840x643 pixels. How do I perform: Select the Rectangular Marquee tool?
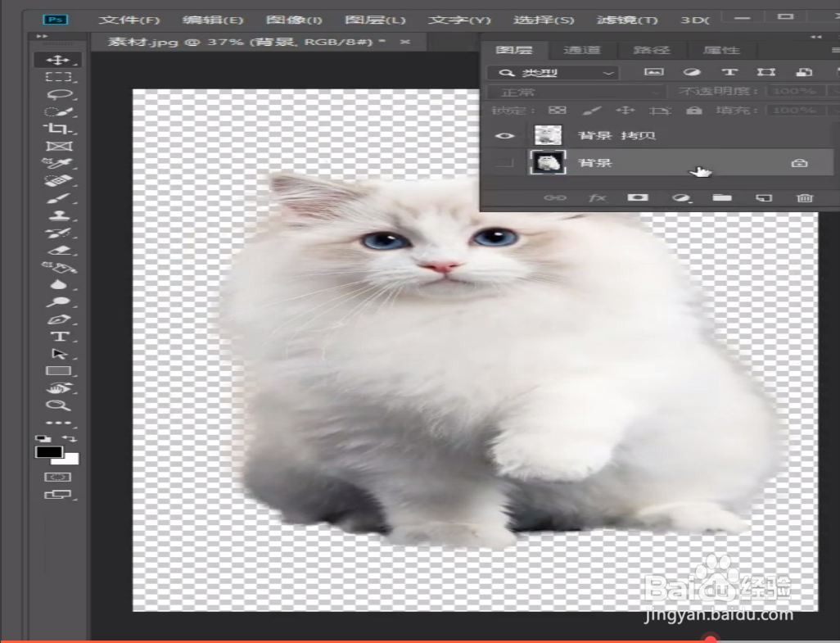click(58, 77)
